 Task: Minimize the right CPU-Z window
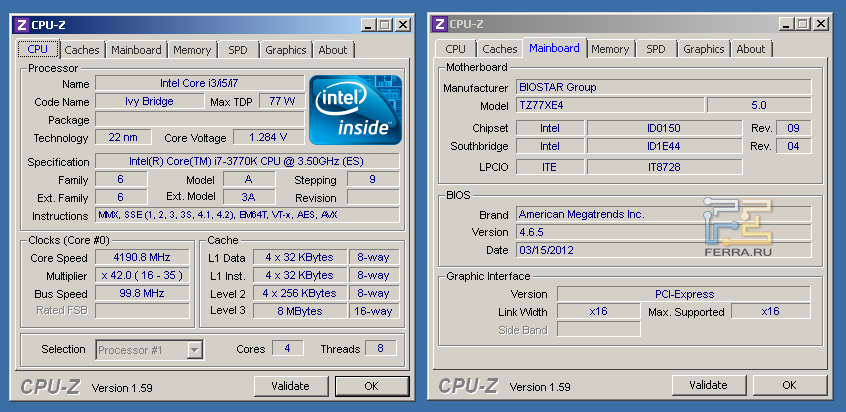pyautogui.click(x=787, y=24)
